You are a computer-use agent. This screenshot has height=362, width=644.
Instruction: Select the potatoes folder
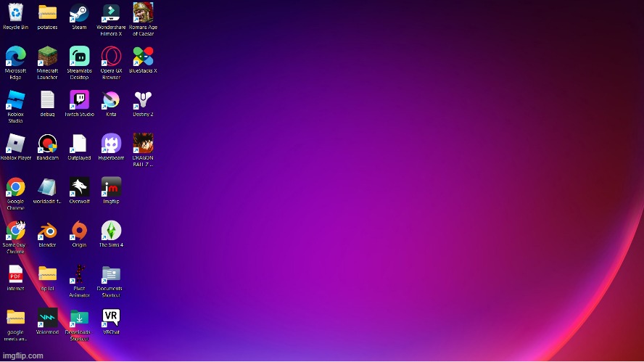pyautogui.click(x=47, y=14)
